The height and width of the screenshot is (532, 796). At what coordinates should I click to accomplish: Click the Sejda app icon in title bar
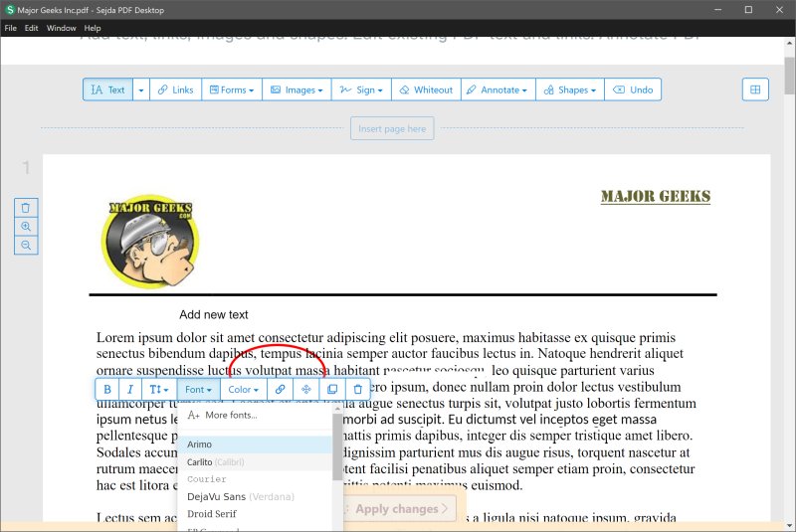coord(10,10)
